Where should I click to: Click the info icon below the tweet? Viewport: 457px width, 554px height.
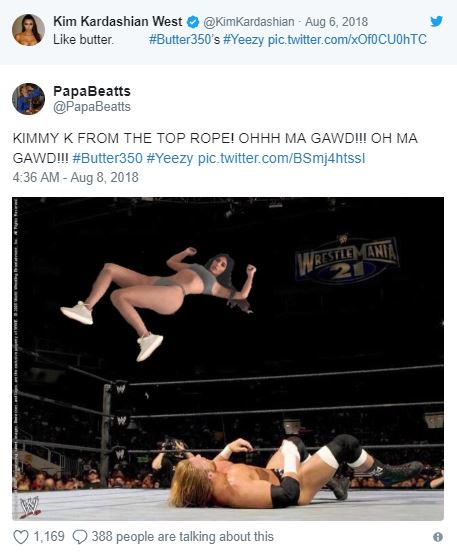tap(438, 537)
